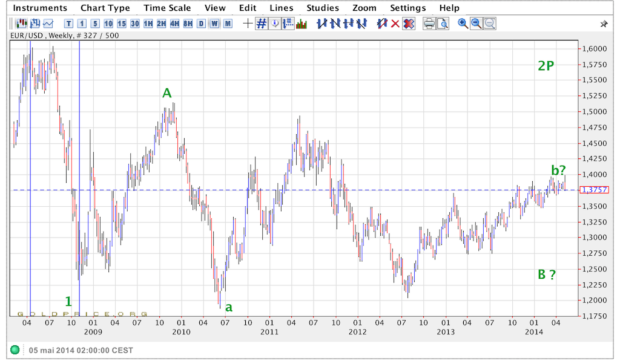Viewport: 620px width, 364px height.
Task: Open the Time Scale menu
Action: tap(167, 8)
